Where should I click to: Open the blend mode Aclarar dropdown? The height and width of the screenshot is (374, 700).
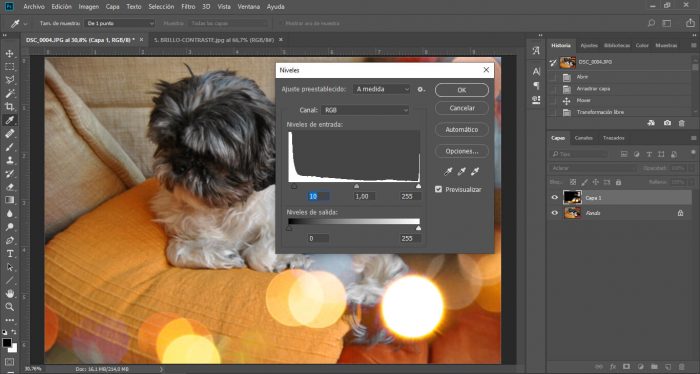(x=592, y=168)
